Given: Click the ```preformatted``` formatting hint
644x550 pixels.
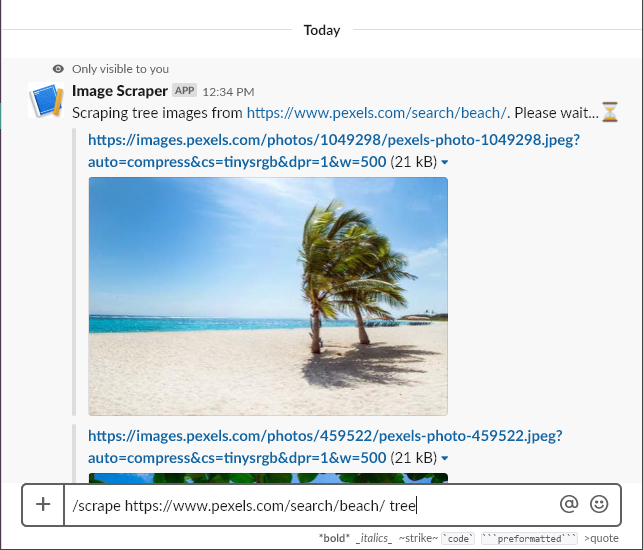Looking at the screenshot, I should point(529,538).
